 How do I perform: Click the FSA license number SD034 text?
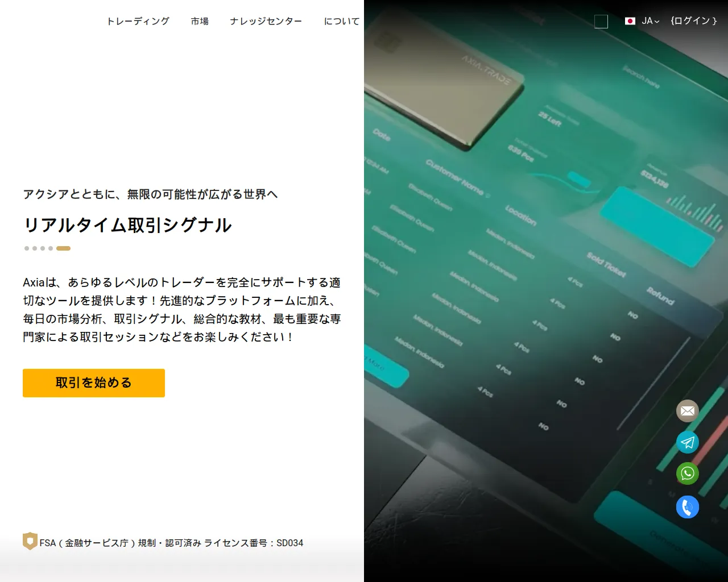coord(171,543)
